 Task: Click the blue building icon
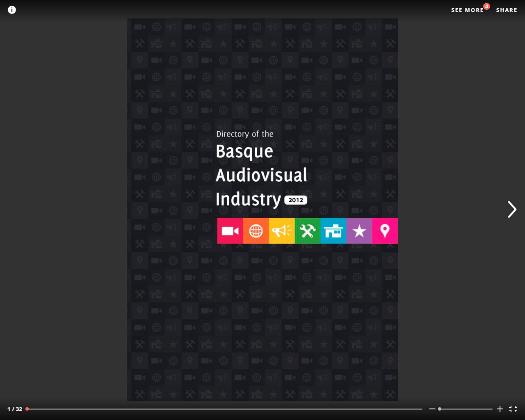[x=333, y=231]
